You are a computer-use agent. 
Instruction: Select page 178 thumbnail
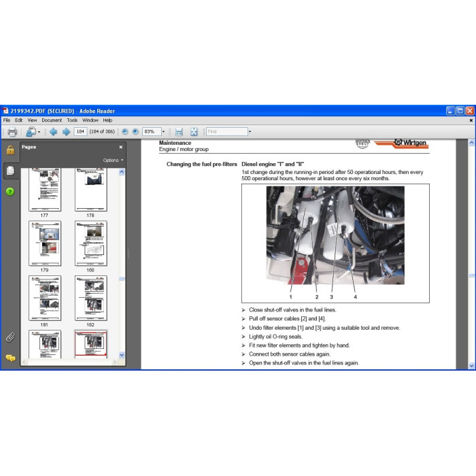click(x=90, y=190)
